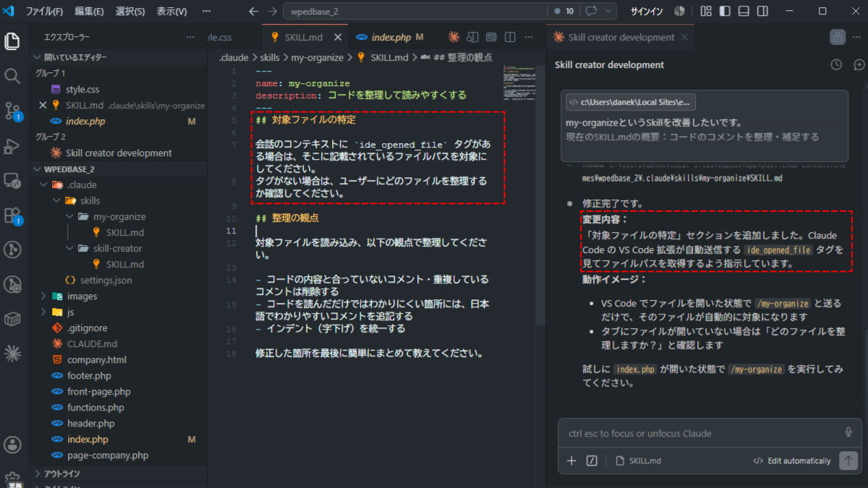Image resolution: width=868 pixels, height=488 pixels.
Task: Select style.css in Open Editors
Action: [82, 90]
